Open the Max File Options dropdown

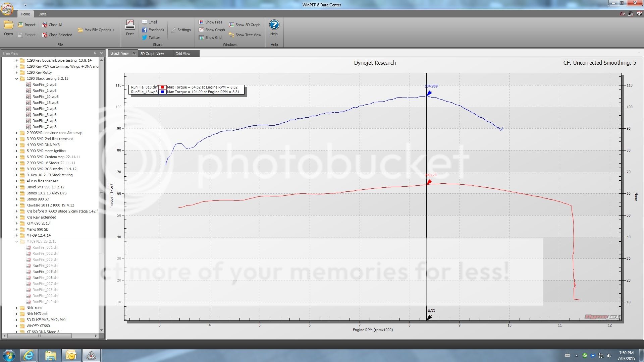point(96,30)
